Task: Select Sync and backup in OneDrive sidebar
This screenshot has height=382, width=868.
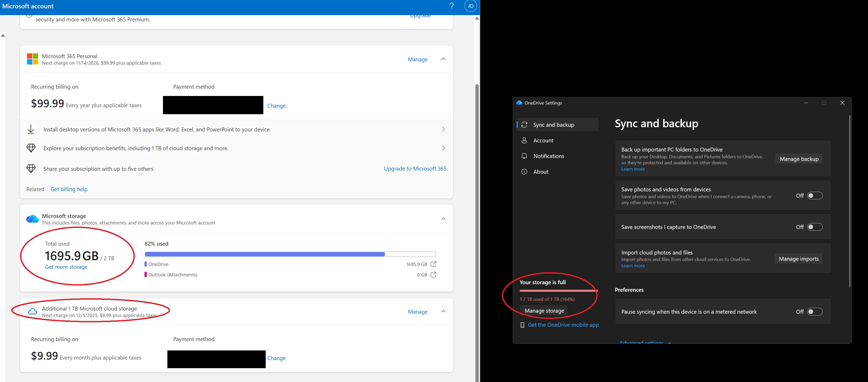Action: coord(557,125)
